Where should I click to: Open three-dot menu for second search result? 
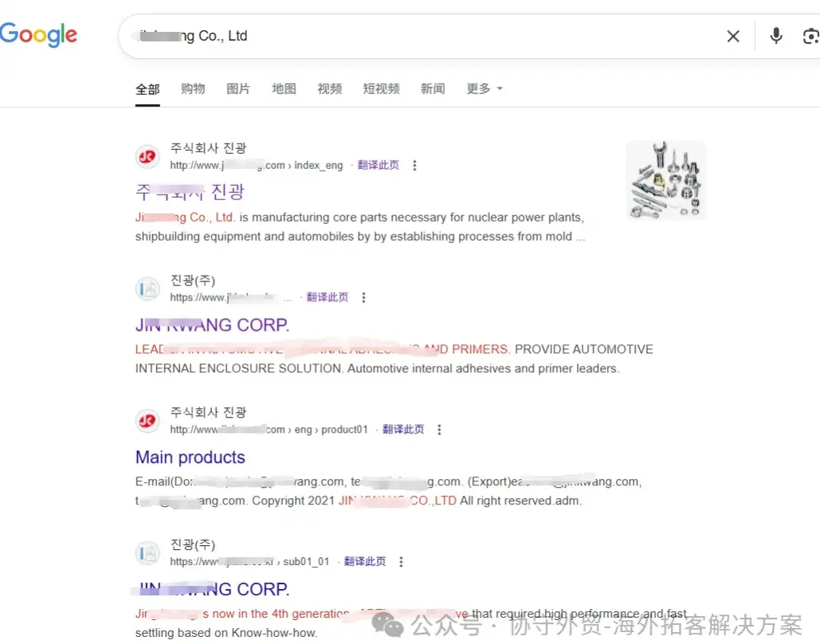[363, 297]
